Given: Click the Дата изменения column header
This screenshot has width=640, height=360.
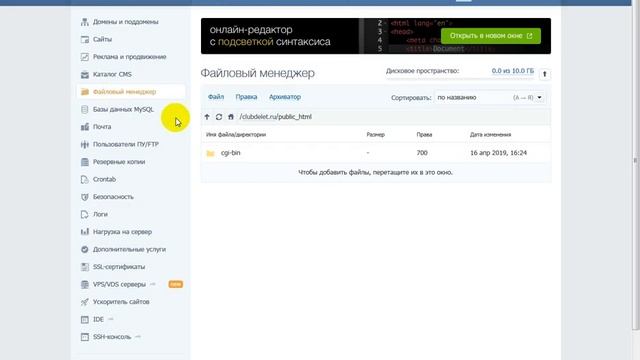Looking at the screenshot, I should point(490,135).
